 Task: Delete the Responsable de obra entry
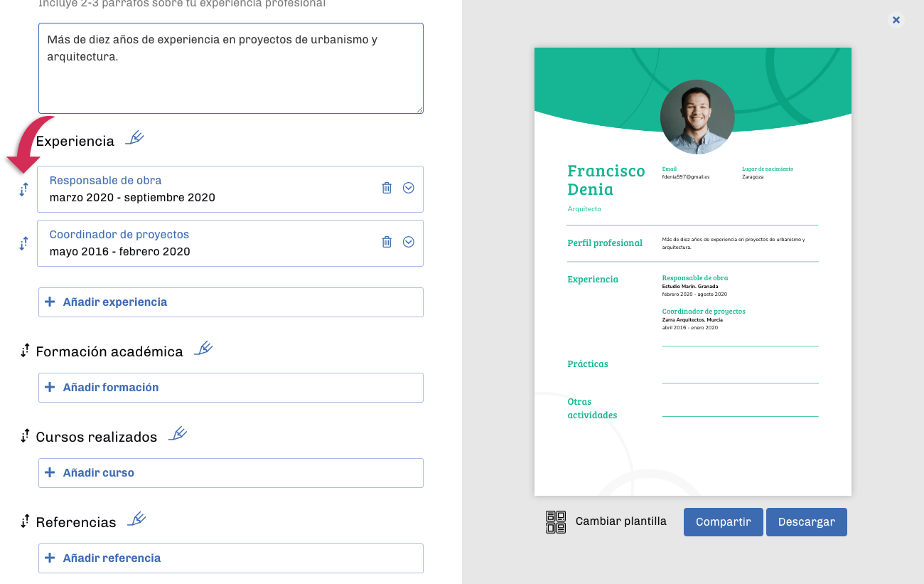(387, 188)
